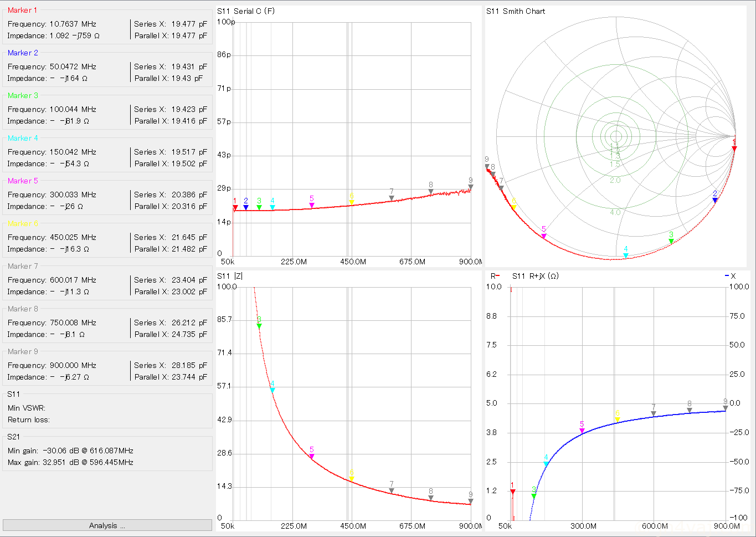Screen dimensions: 756x537
Task: Click Series X value '28.185 pF'
Action: click(189, 365)
